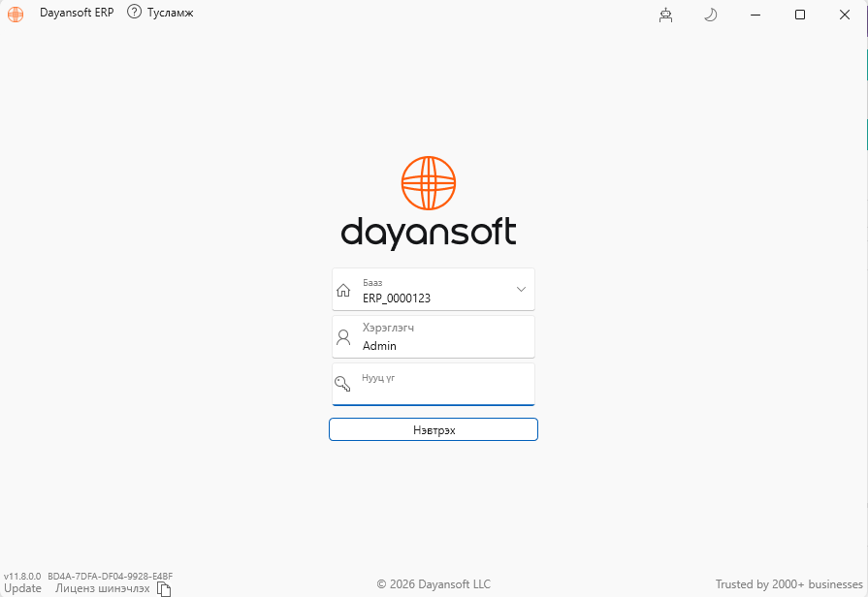Focus the Хэрэглэгч username field
This screenshot has width=868, height=597.
434,337
